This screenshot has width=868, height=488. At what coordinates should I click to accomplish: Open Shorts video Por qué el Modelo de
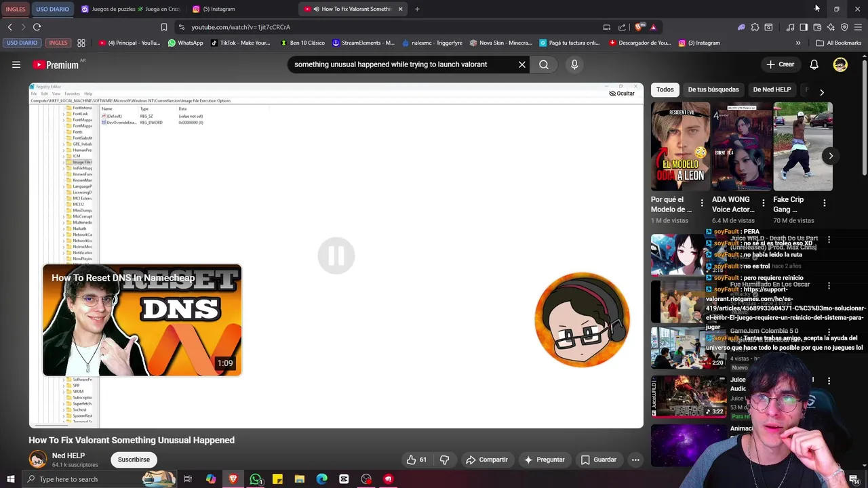pyautogui.click(x=681, y=146)
